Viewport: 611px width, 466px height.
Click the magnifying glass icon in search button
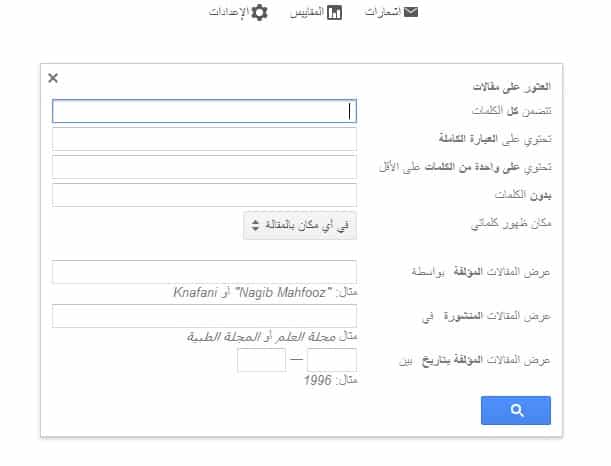(x=517, y=410)
